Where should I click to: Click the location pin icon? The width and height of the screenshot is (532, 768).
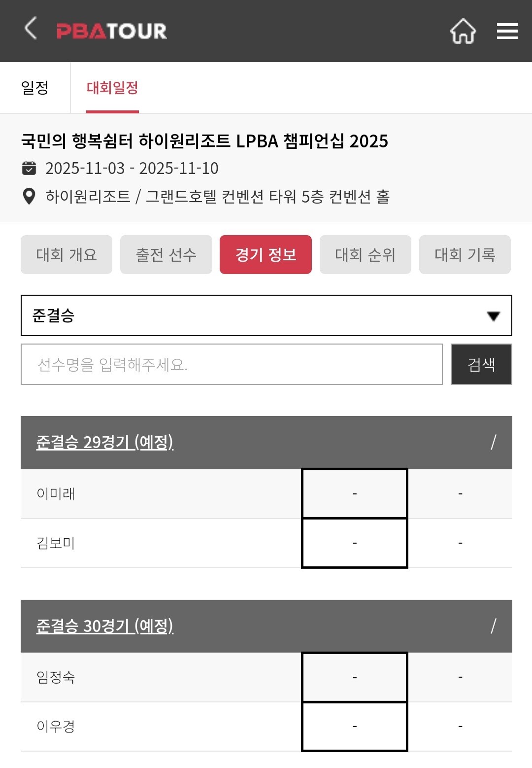pyautogui.click(x=29, y=196)
